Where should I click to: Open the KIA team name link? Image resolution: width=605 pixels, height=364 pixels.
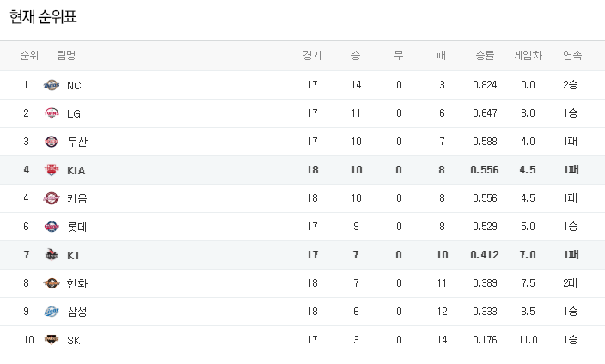(x=76, y=171)
